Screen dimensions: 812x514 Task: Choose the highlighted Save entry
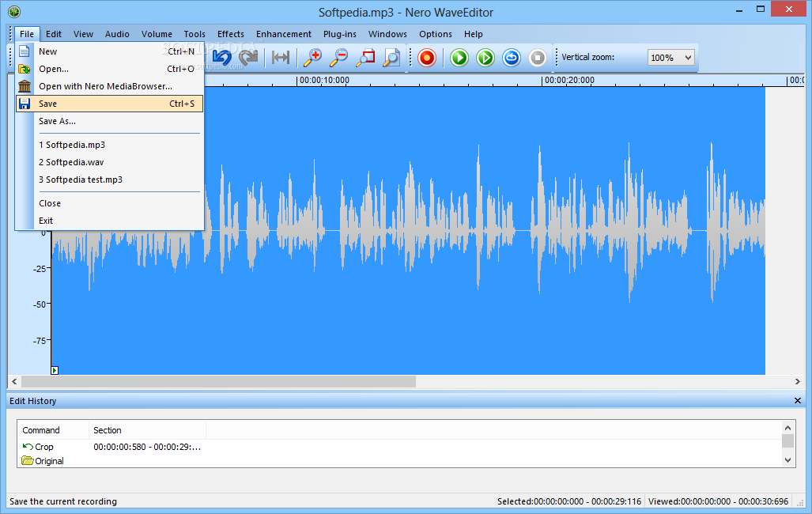pyautogui.click(x=109, y=104)
